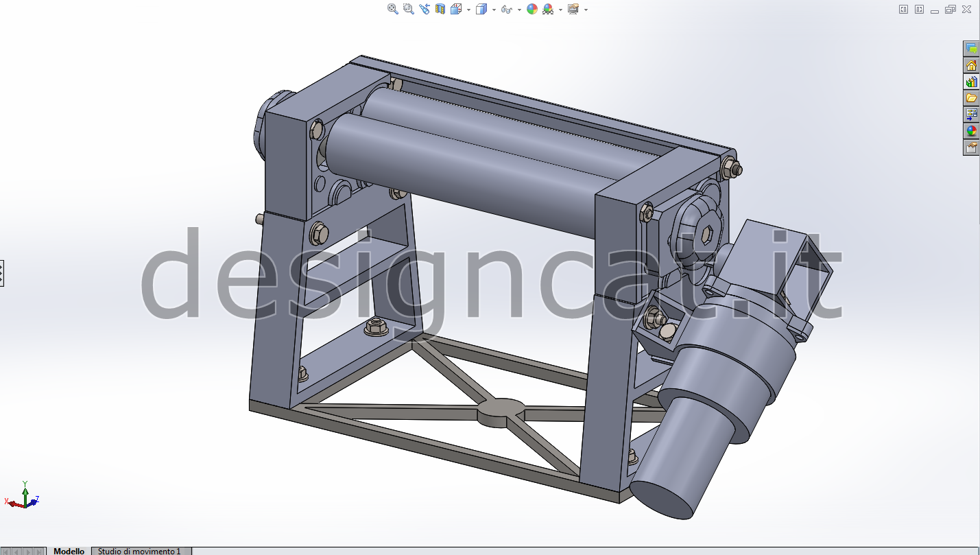Restore the Previous View
The image size is (980, 555).
pyautogui.click(x=425, y=9)
